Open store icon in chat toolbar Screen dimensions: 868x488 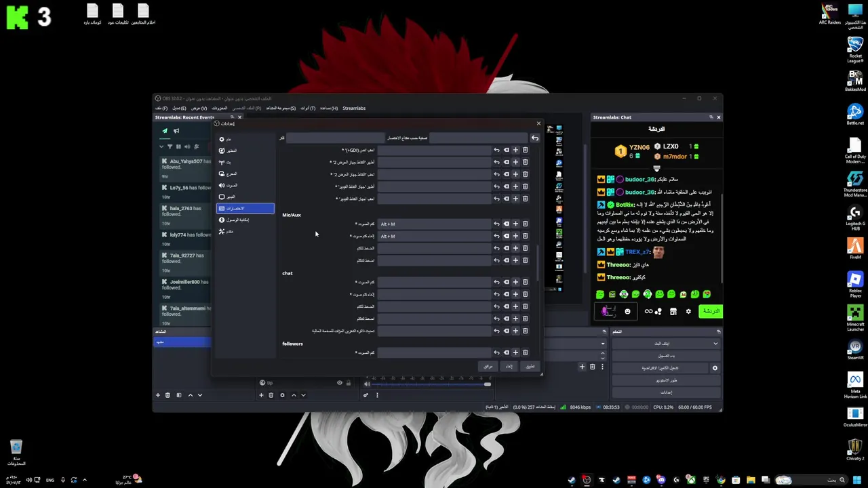coord(673,312)
